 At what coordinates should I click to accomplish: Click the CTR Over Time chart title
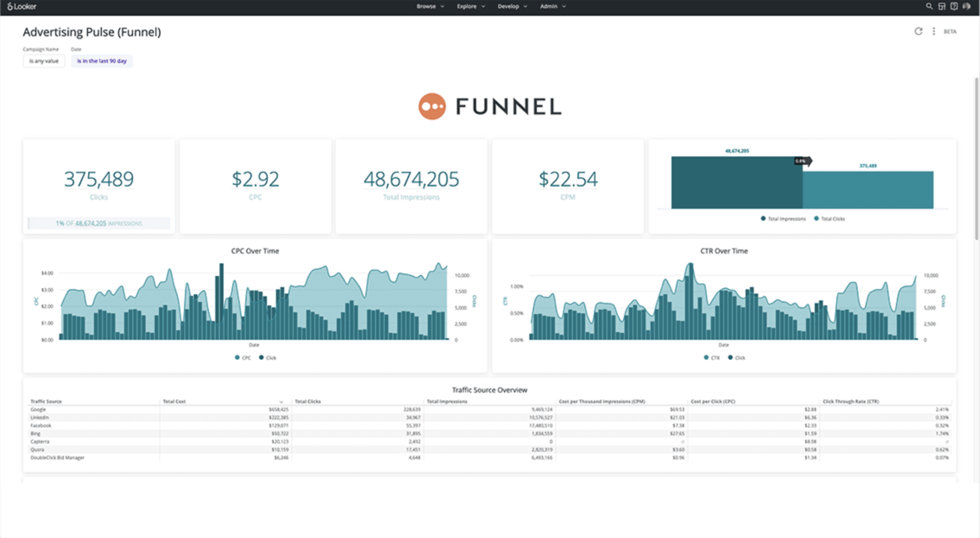pyautogui.click(x=724, y=251)
